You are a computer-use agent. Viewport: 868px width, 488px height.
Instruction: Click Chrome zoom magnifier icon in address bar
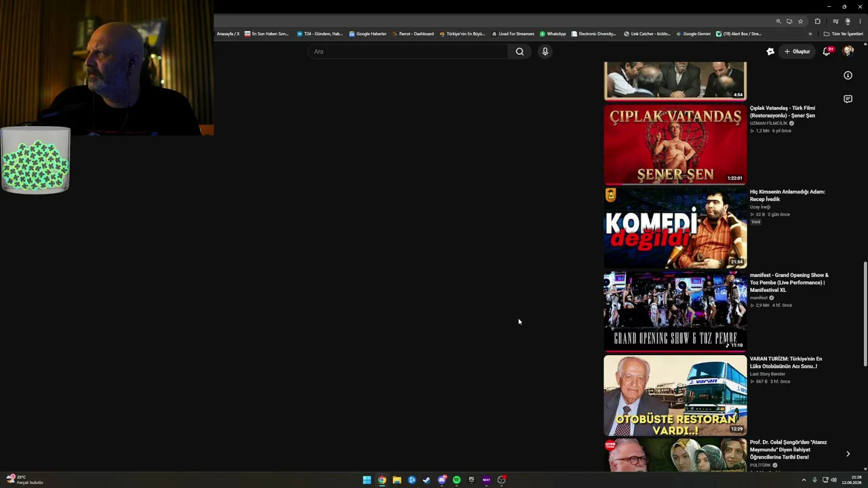pyautogui.click(x=778, y=21)
